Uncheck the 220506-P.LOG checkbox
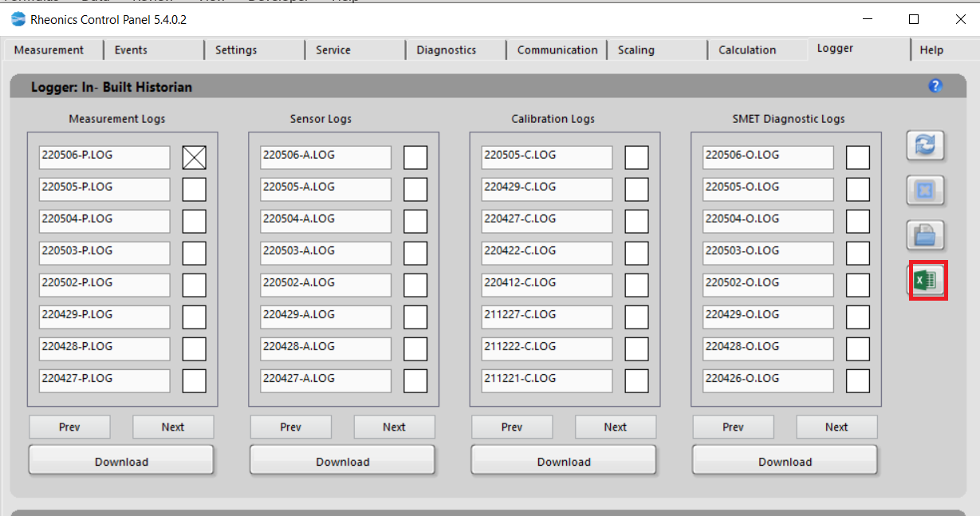This screenshot has width=980, height=516. pyautogui.click(x=195, y=158)
